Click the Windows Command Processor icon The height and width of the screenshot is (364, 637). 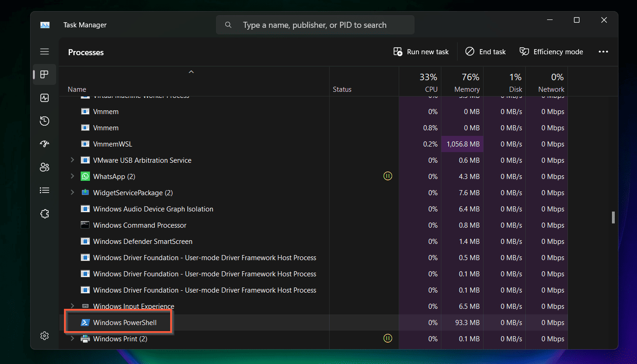85,225
